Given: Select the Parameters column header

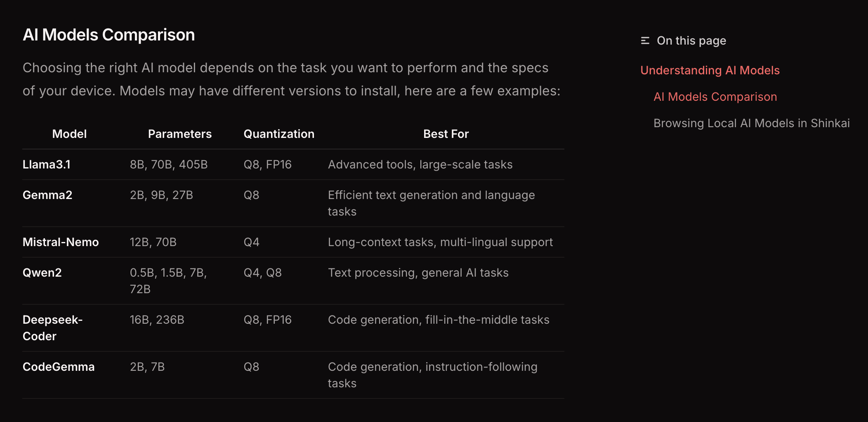Looking at the screenshot, I should [x=180, y=134].
